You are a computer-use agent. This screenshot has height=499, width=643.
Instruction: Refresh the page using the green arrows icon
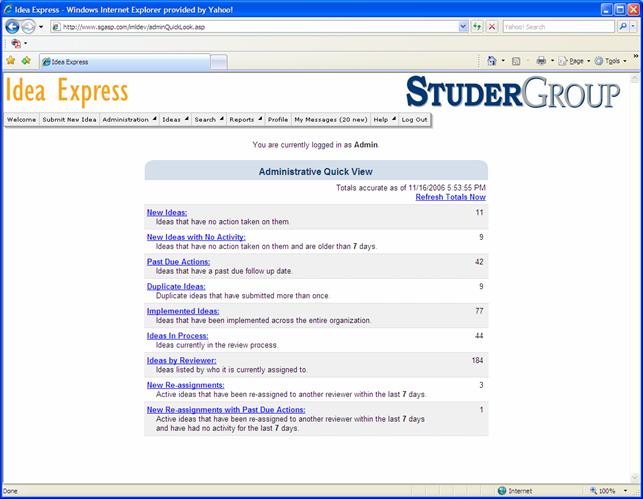[477, 27]
